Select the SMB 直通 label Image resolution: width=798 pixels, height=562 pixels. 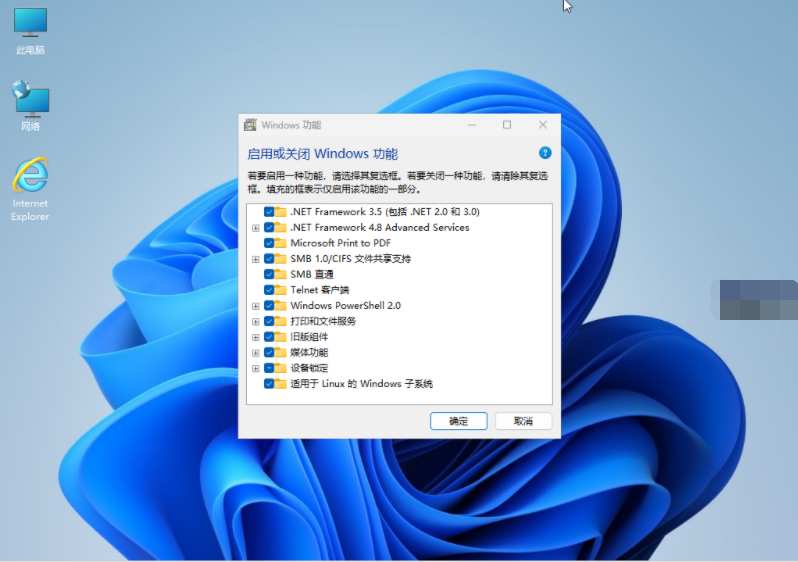[x=311, y=274]
